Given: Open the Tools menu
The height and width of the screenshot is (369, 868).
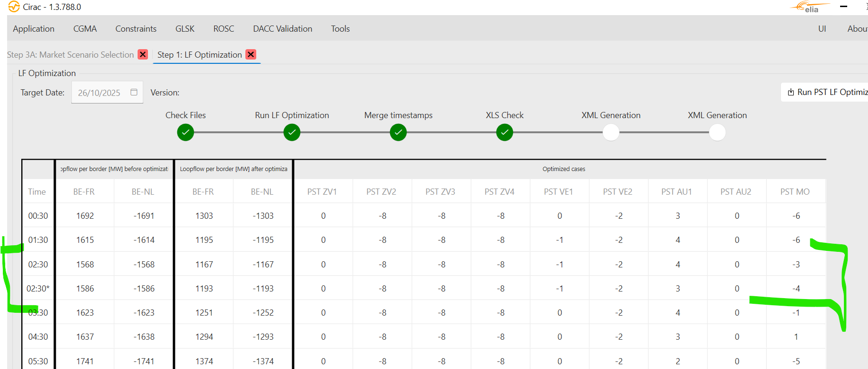Looking at the screenshot, I should click(x=340, y=29).
